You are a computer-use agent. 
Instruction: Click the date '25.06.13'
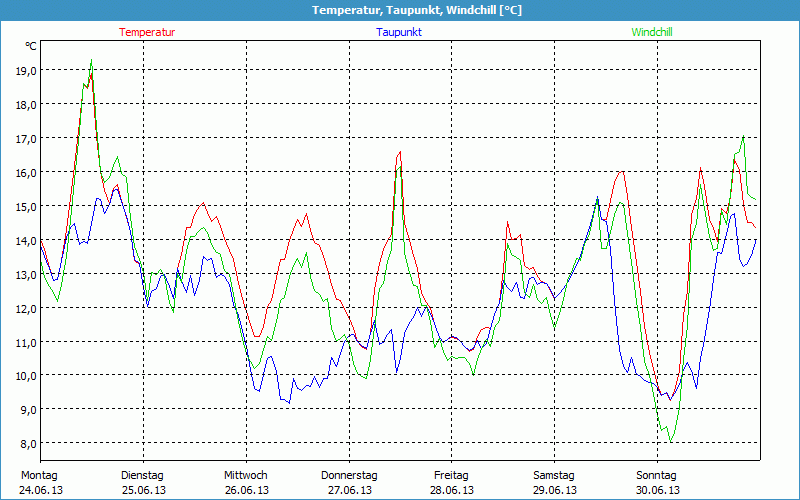click(144, 490)
